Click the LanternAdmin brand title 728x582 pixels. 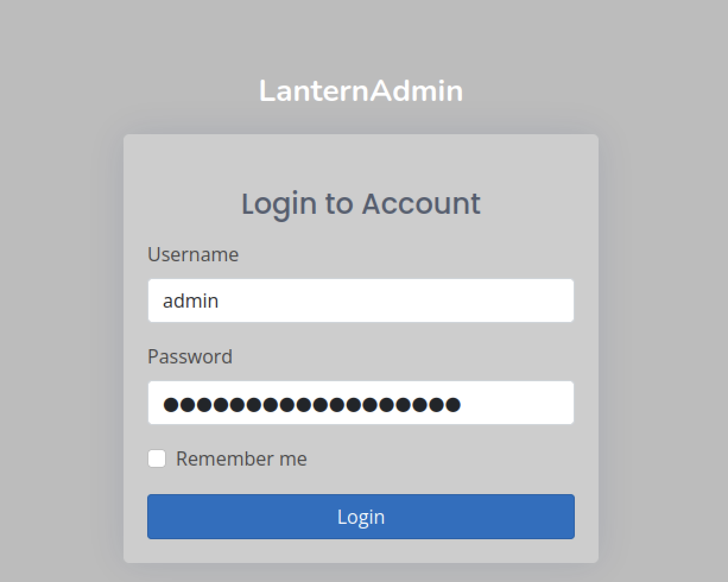click(x=360, y=91)
